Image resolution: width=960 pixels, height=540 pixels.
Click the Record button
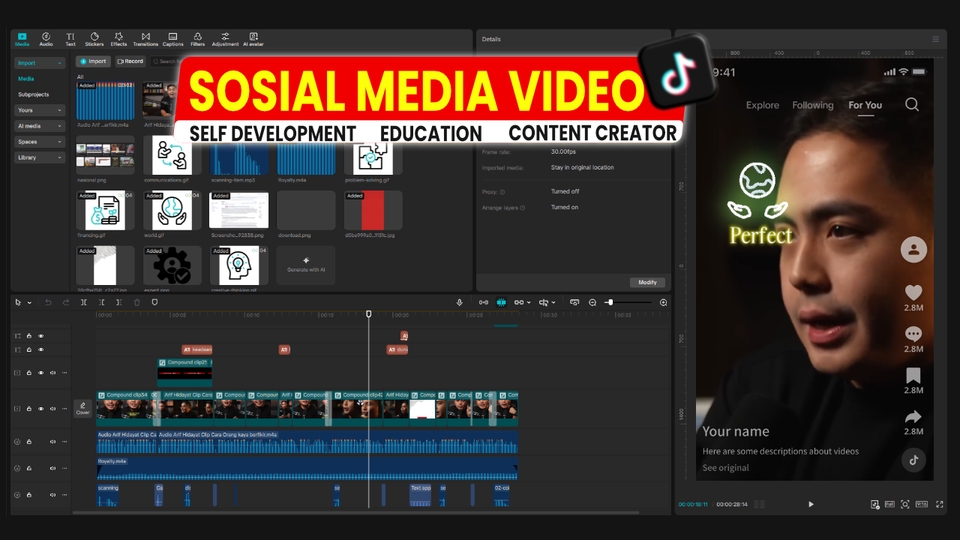pyautogui.click(x=130, y=61)
